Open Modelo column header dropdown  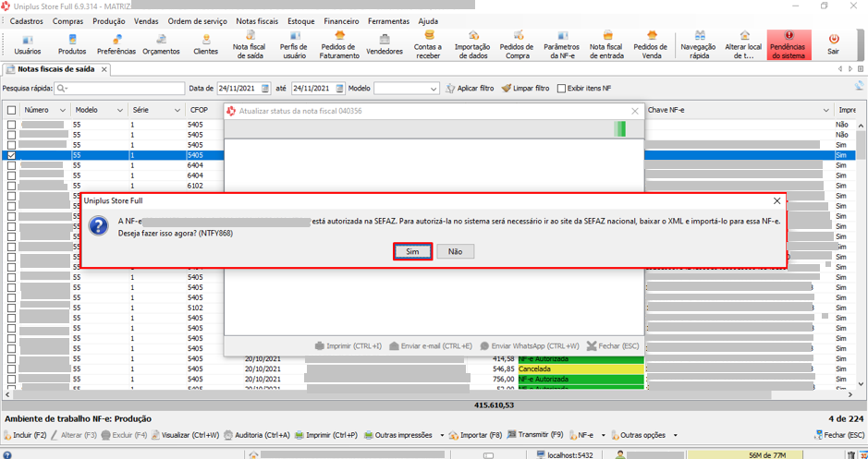[x=119, y=111]
